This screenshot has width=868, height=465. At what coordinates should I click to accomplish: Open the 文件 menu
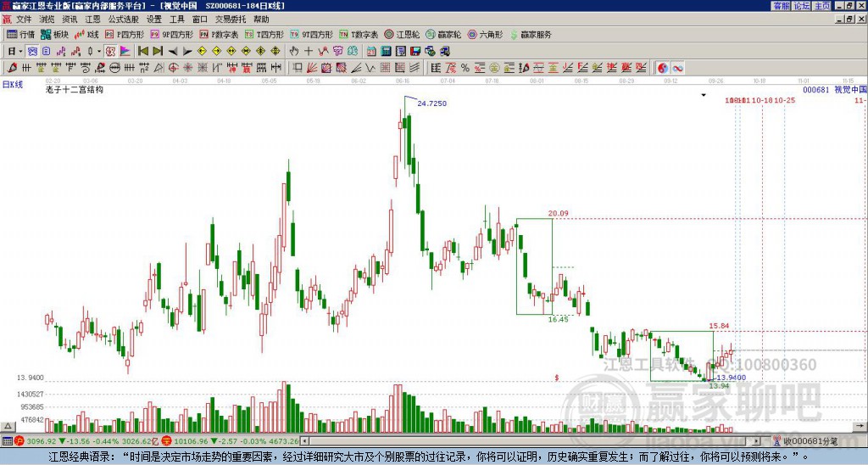click(24, 20)
